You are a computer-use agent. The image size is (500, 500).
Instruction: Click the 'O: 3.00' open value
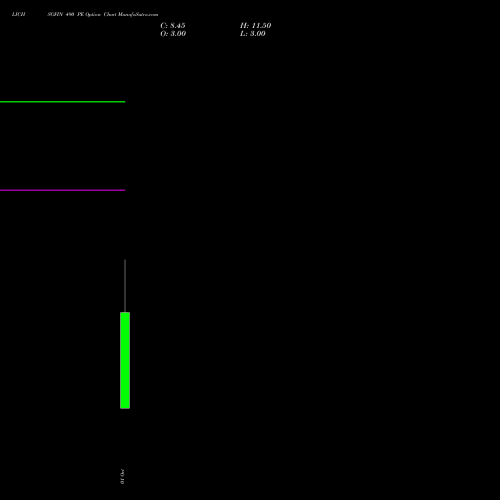click(173, 34)
